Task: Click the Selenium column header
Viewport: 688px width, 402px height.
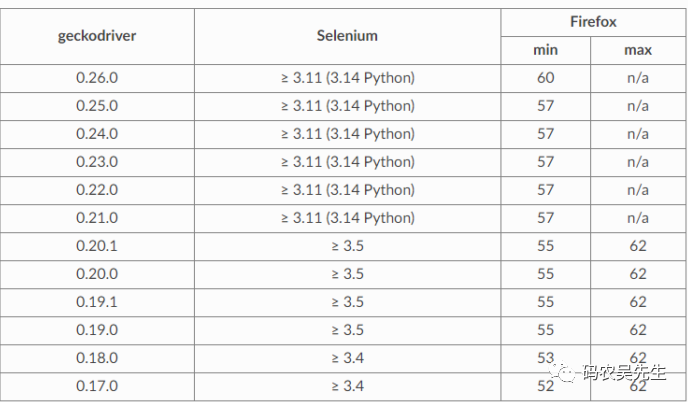Action: [347, 35]
